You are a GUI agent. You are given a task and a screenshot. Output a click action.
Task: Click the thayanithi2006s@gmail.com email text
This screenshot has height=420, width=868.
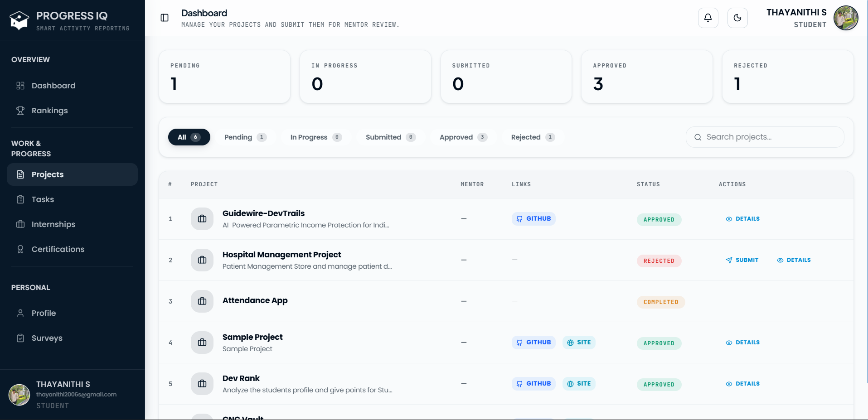(x=76, y=395)
